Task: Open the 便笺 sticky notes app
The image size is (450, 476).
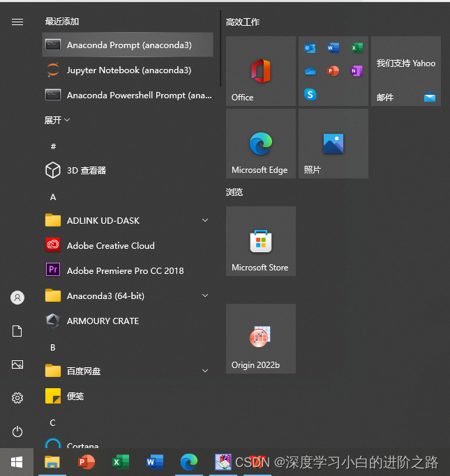Action: pos(128,396)
